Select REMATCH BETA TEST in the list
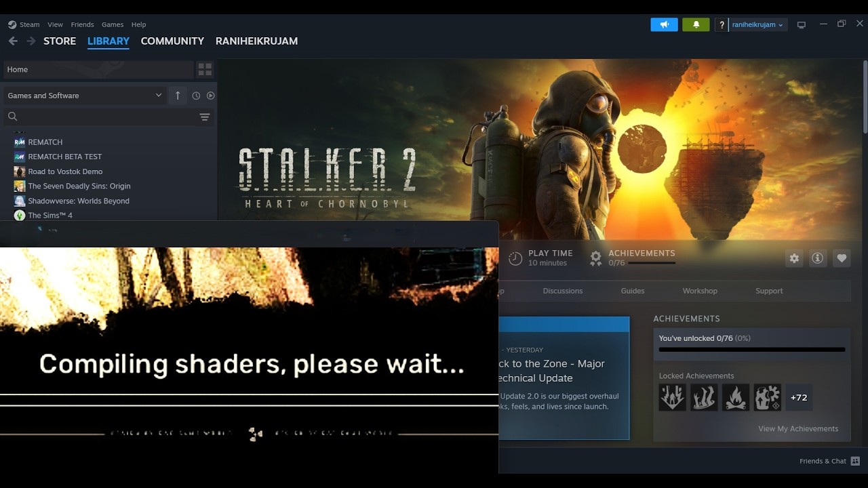 [x=65, y=157]
